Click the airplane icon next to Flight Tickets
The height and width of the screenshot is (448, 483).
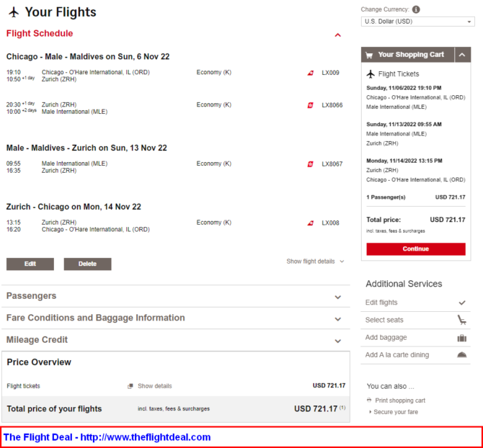pyautogui.click(x=371, y=74)
